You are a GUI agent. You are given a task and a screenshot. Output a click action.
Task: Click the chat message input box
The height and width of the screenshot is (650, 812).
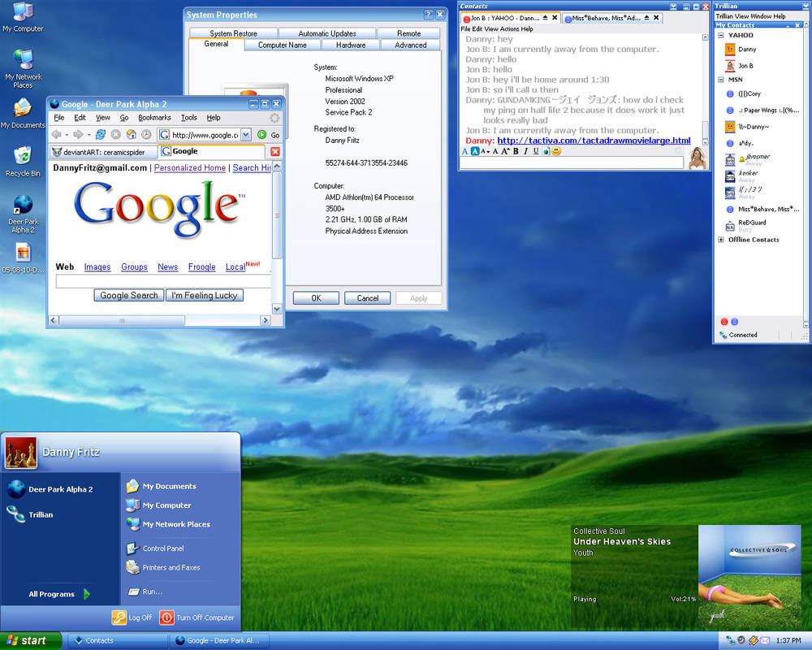tap(571, 162)
